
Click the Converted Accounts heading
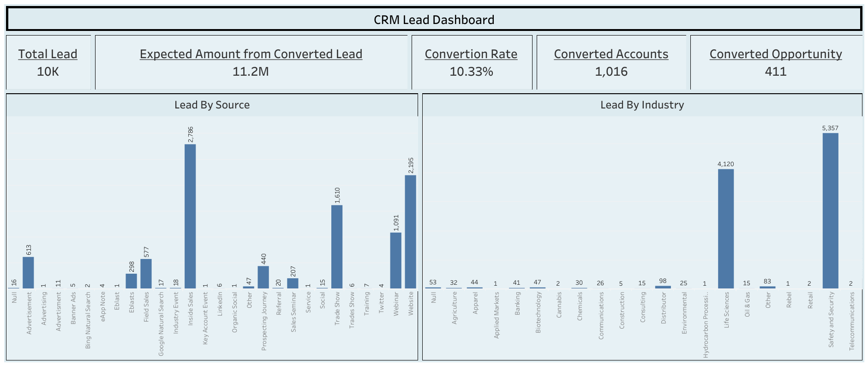click(x=611, y=54)
